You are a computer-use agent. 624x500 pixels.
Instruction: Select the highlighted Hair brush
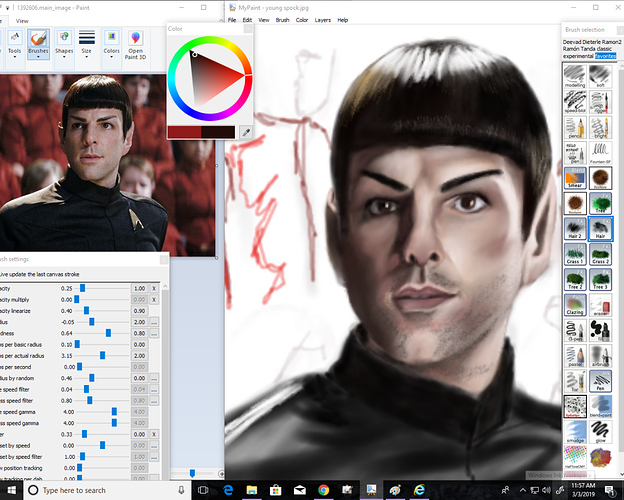coord(600,229)
